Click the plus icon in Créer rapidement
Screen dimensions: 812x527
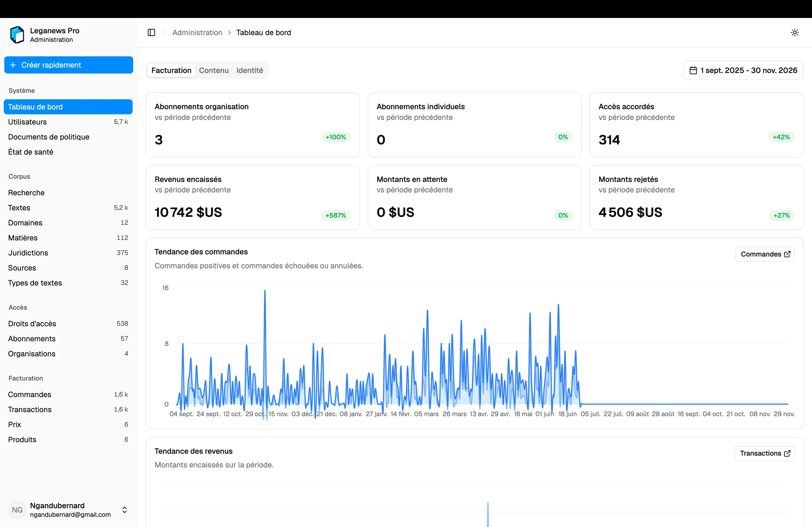(x=13, y=65)
